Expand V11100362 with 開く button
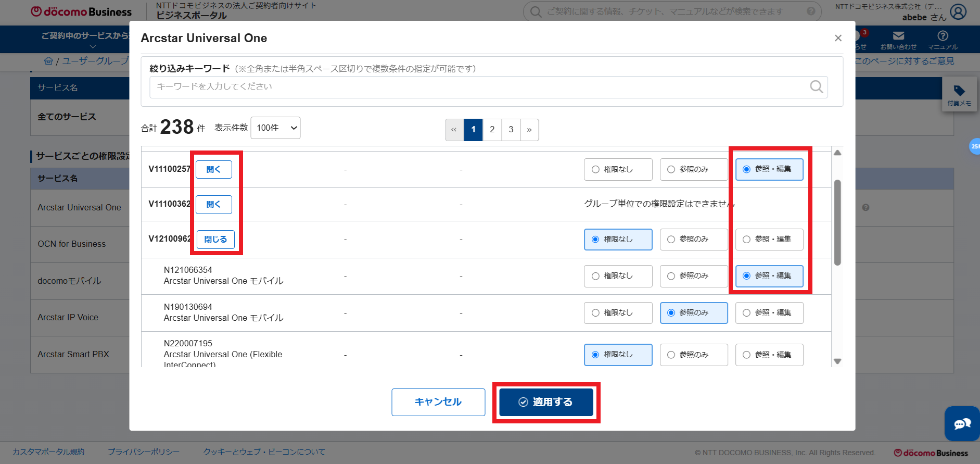The height and width of the screenshot is (464, 980). point(214,205)
